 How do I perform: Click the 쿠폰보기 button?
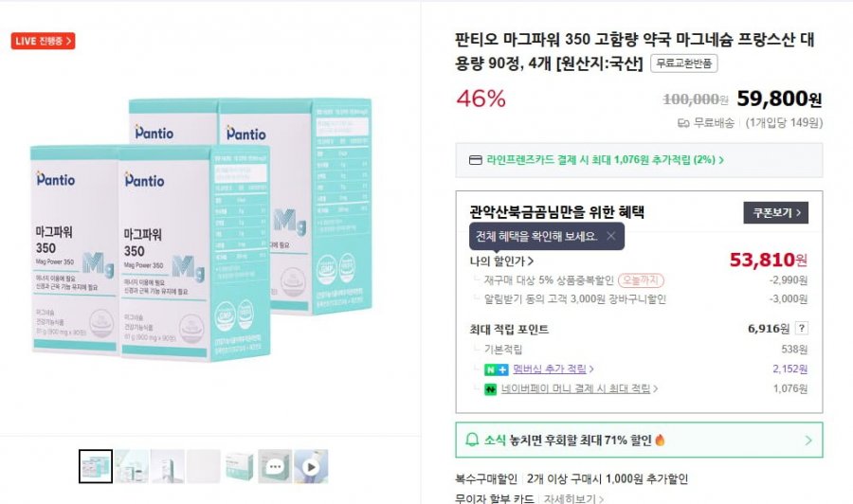coord(775,212)
